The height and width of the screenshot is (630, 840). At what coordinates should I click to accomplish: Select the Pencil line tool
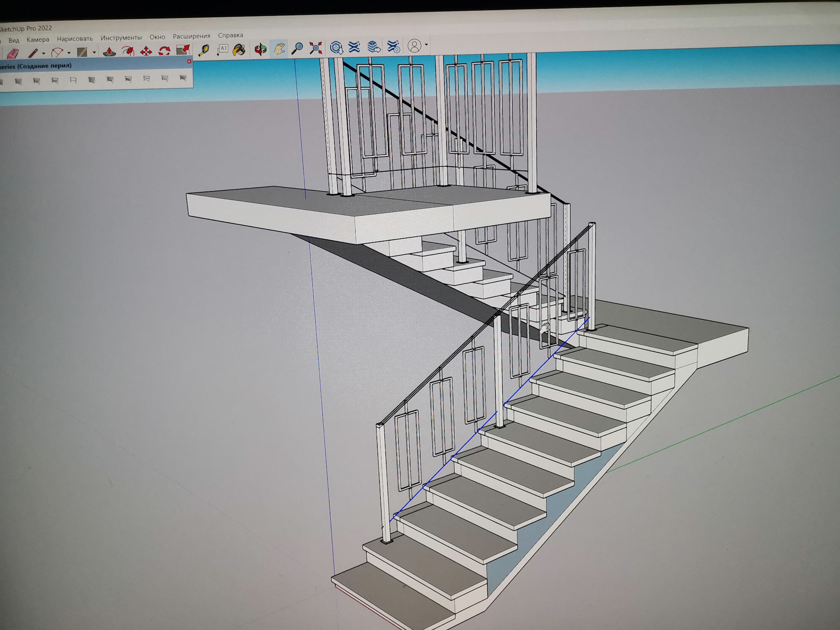pos(33,53)
